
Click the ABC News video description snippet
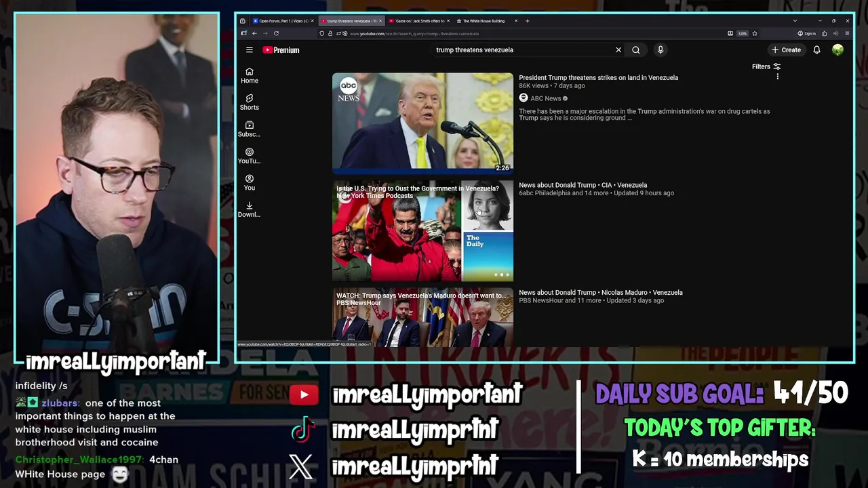pos(644,115)
